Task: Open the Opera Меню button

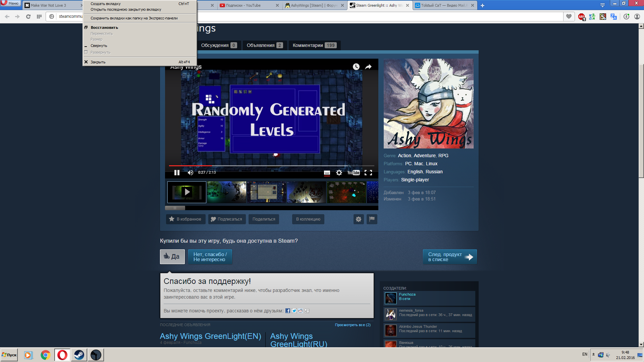Action: (x=11, y=3)
